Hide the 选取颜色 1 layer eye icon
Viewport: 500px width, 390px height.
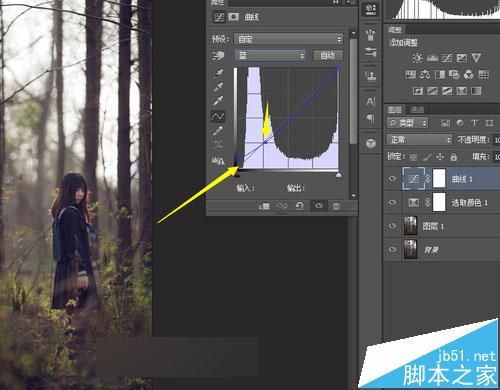pos(392,202)
